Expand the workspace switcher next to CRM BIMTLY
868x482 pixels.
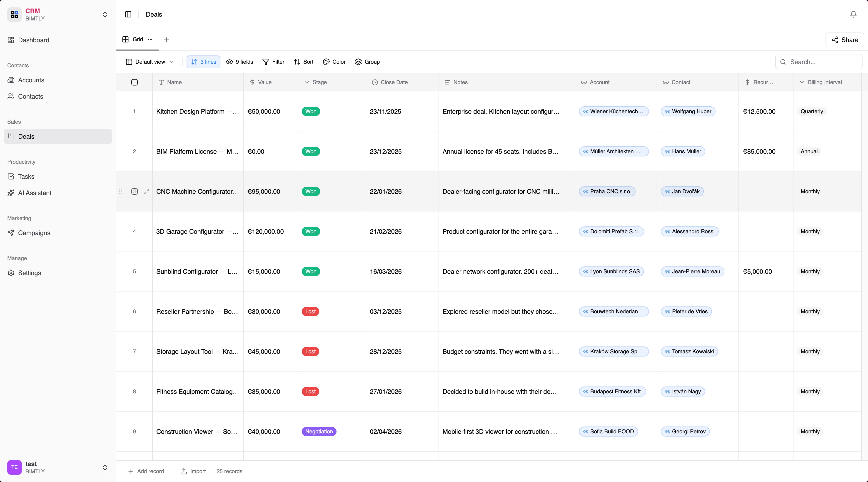[x=105, y=15]
